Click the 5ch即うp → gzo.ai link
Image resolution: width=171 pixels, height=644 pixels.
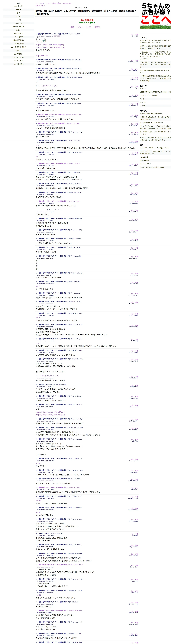click(x=87, y=23)
